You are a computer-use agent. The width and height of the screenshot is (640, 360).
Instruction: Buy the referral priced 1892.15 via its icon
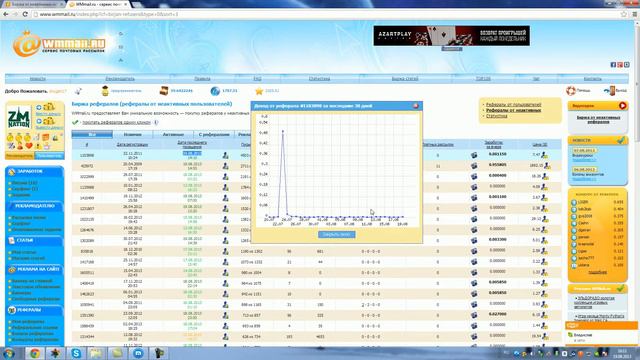[x=547, y=166]
